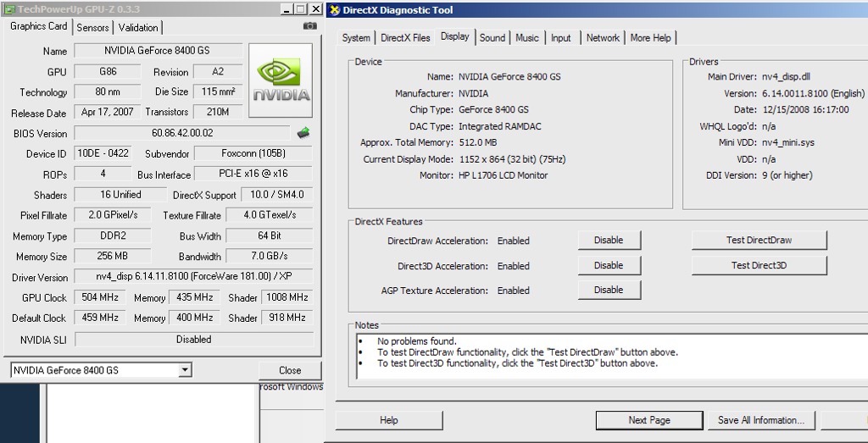868x443 pixels.
Task: Switch to the Network tab
Action: 603,38
